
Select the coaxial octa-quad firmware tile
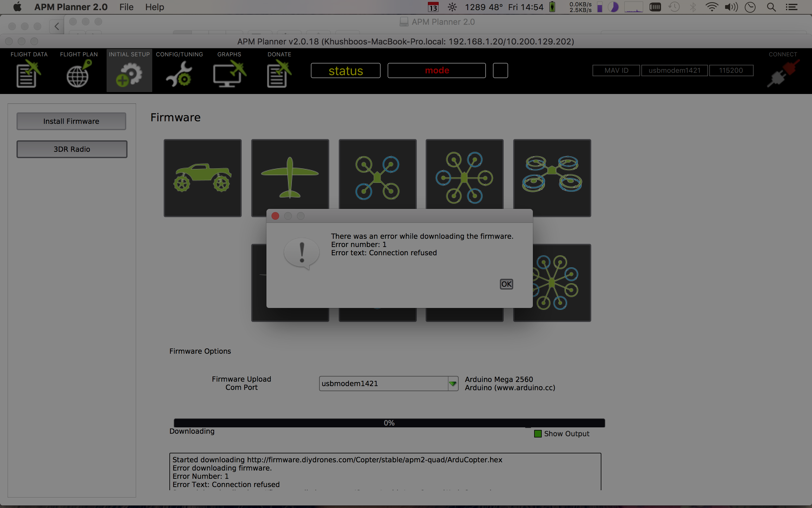click(x=552, y=178)
